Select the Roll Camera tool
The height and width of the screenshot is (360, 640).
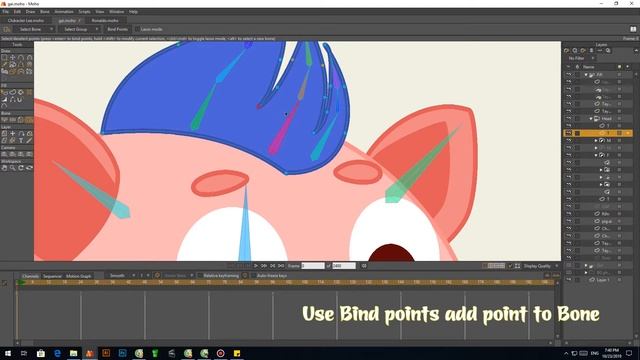[x=21, y=154]
